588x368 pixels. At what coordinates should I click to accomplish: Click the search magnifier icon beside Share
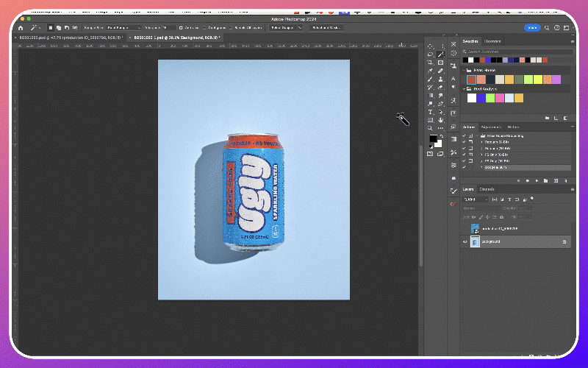(547, 28)
